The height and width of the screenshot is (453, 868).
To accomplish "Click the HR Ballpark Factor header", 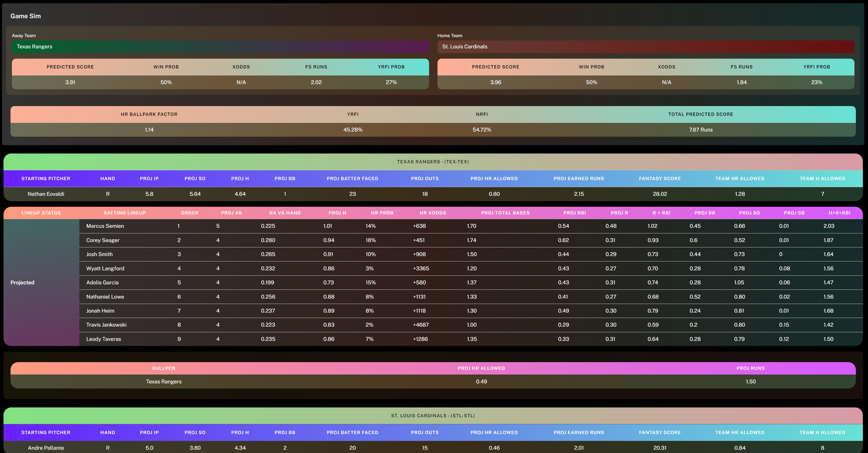I will (149, 114).
